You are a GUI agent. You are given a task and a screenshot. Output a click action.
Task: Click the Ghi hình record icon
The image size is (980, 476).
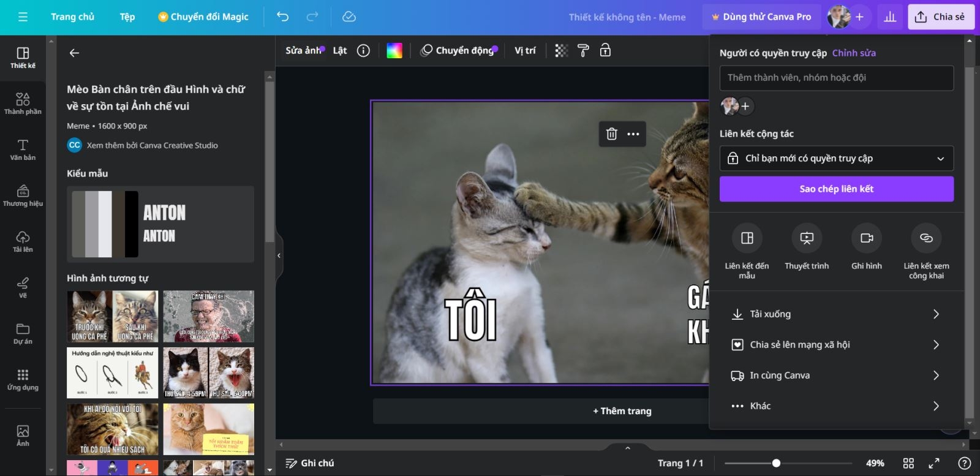coord(867,238)
